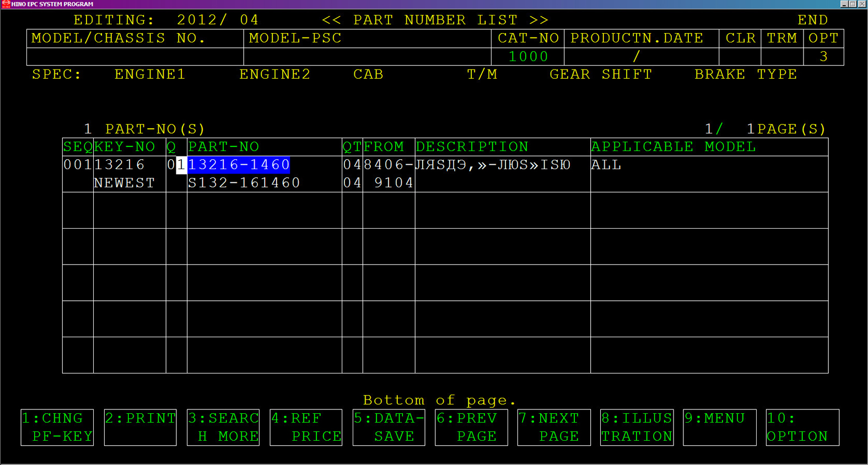Click the CAT-NO field value 1000
The image size is (868, 465).
pyautogui.click(x=527, y=57)
